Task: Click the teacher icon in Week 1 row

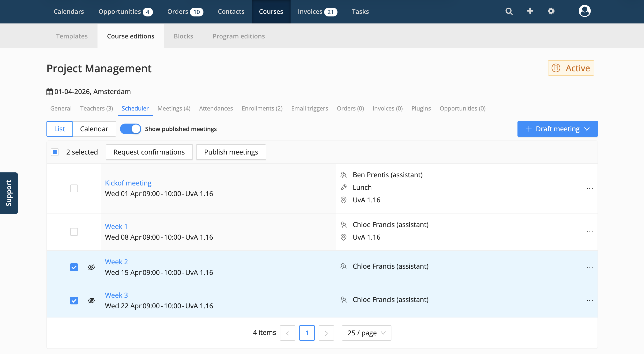Action: pyautogui.click(x=344, y=225)
